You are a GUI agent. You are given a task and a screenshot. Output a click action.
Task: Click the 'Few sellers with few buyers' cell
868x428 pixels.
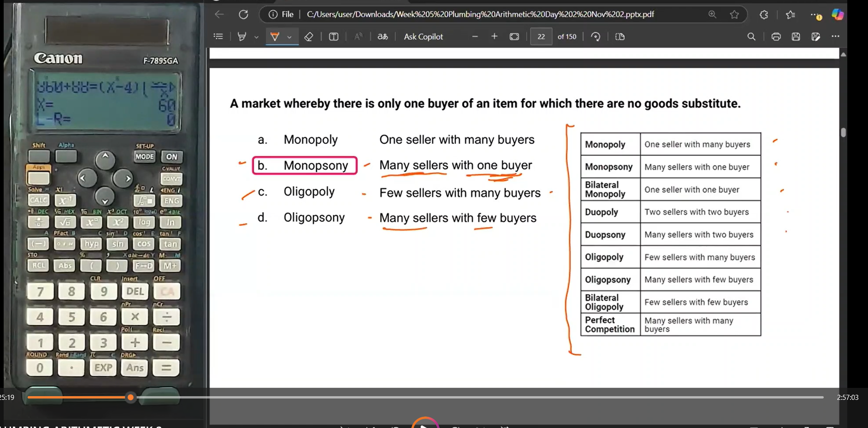pyautogui.click(x=700, y=302)
